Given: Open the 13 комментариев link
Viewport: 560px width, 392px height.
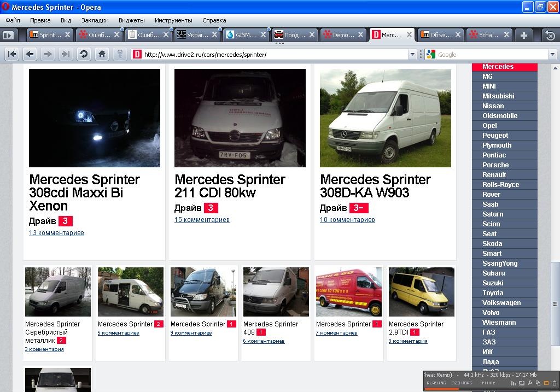Looking at the screenshot, I should pyautogui.click(x=56, y=233).
